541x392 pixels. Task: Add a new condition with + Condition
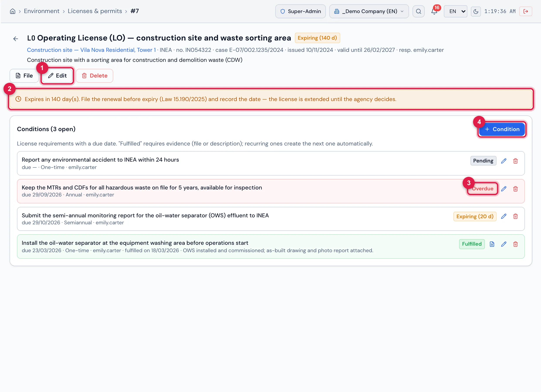(502, 129)
